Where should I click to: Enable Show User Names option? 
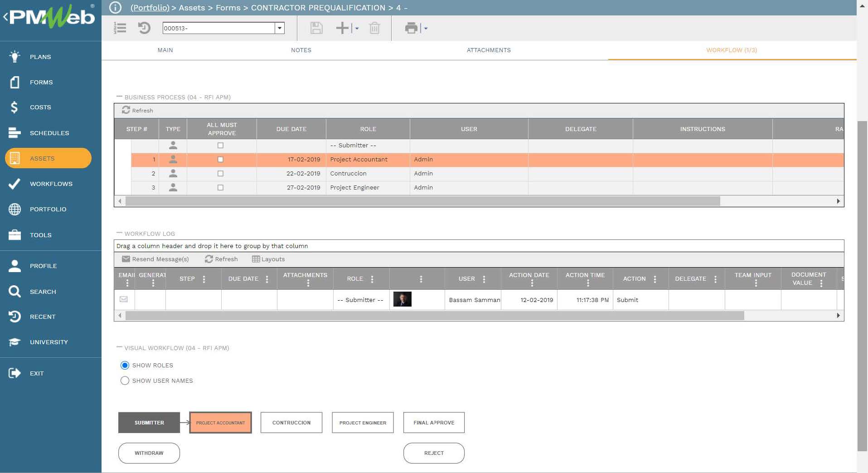point(125,380)
